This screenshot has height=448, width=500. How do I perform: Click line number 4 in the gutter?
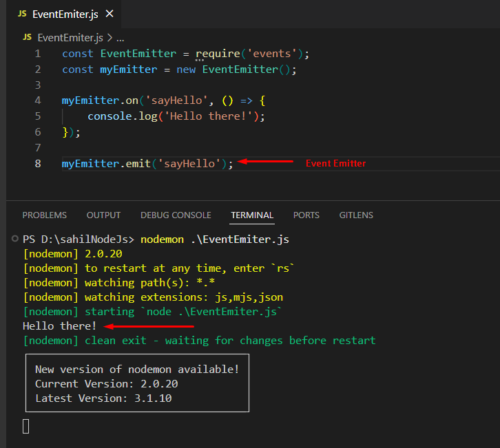(37, 100)
